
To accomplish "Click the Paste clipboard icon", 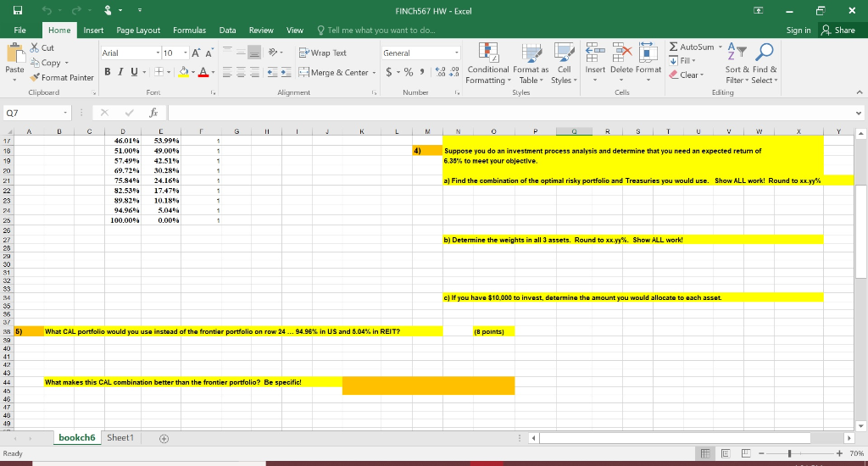I will pos(15,54).
